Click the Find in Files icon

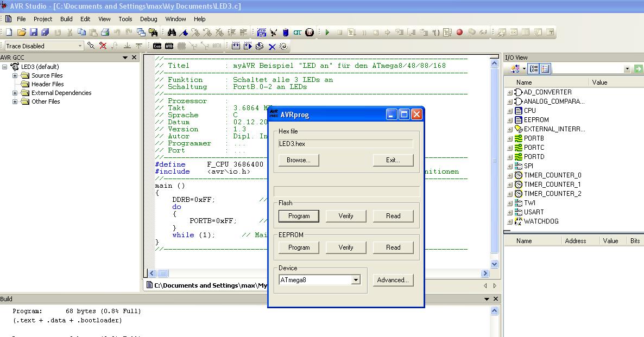(x=153, y=32)
